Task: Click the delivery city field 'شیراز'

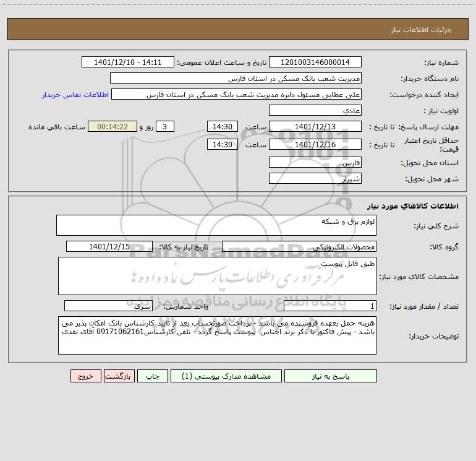Action: [315, 178]
